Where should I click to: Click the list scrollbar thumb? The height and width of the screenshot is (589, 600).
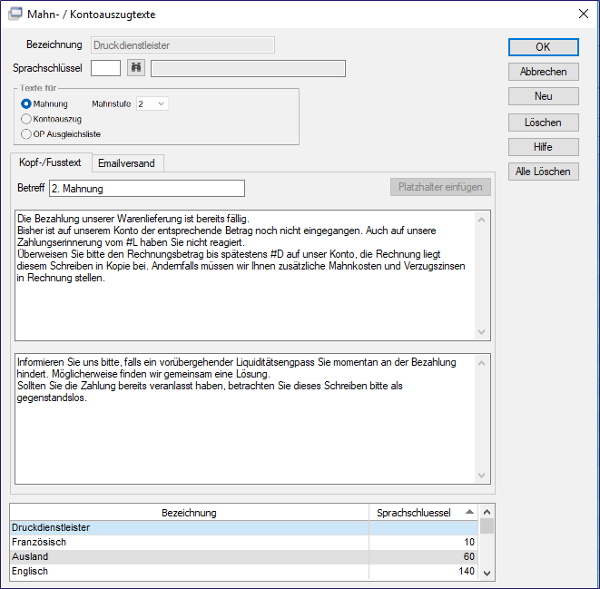click(487, 526)
